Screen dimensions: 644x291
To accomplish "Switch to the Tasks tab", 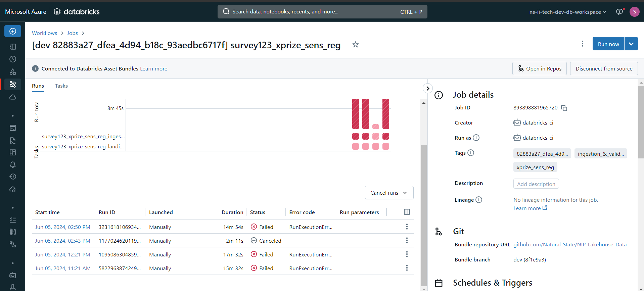I will pos(61,86).
